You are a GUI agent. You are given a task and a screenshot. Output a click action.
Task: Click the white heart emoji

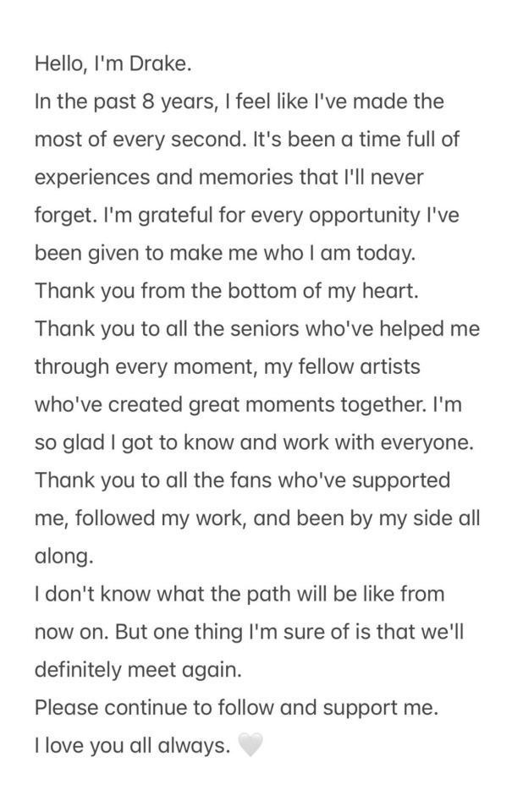click(250, 746)
